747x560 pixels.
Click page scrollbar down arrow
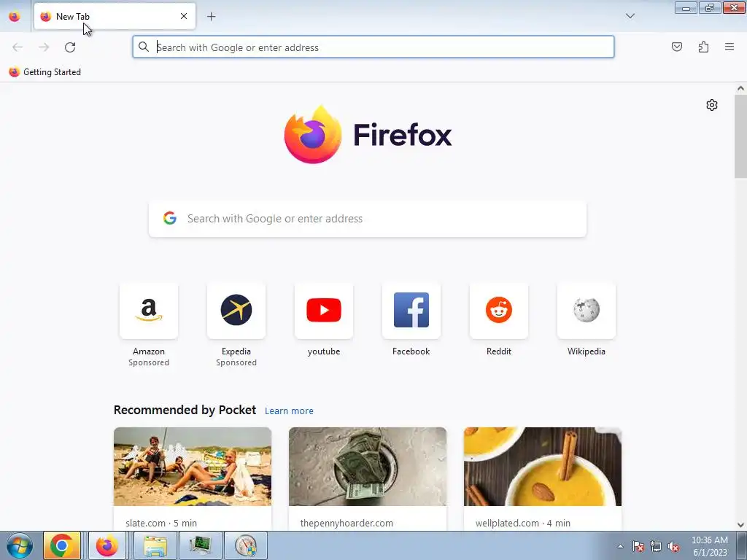(740, 525)
